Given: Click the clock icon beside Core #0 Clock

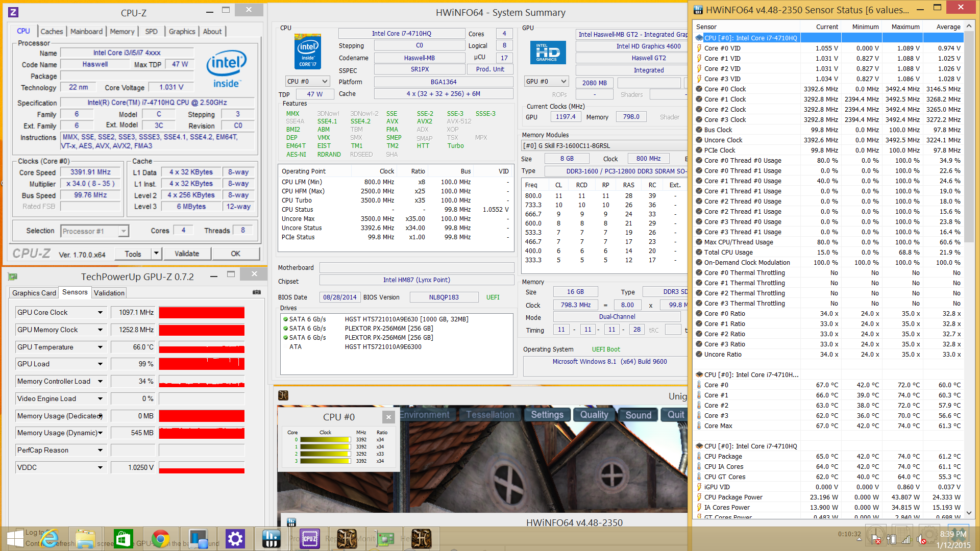Looking at the screenshot, I should (x=699, y=89).
